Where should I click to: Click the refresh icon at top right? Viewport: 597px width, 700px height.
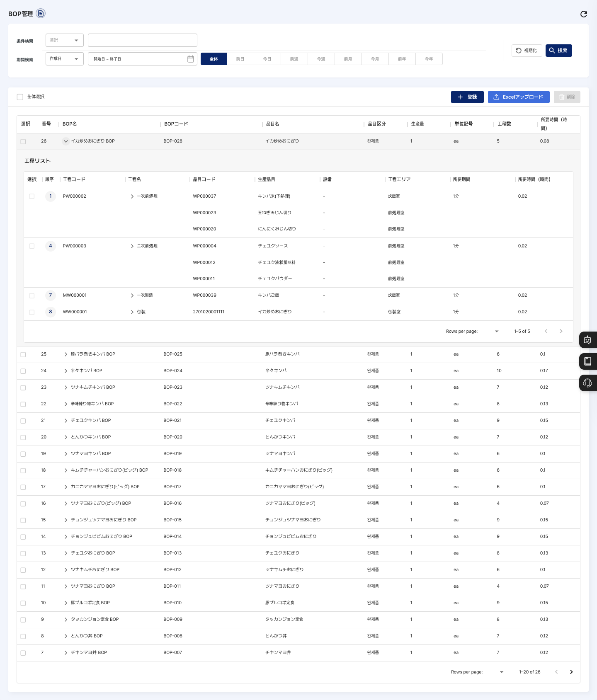584,14
